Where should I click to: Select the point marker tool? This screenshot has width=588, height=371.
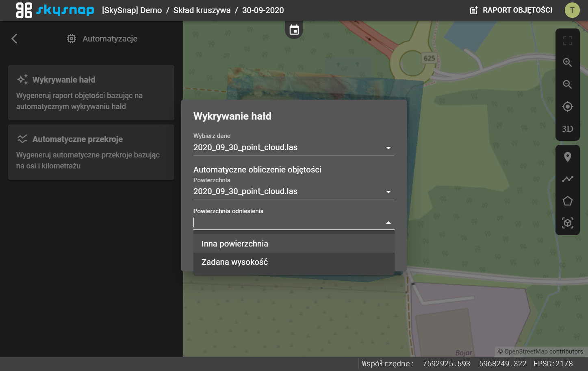click(x=568, y=157)
